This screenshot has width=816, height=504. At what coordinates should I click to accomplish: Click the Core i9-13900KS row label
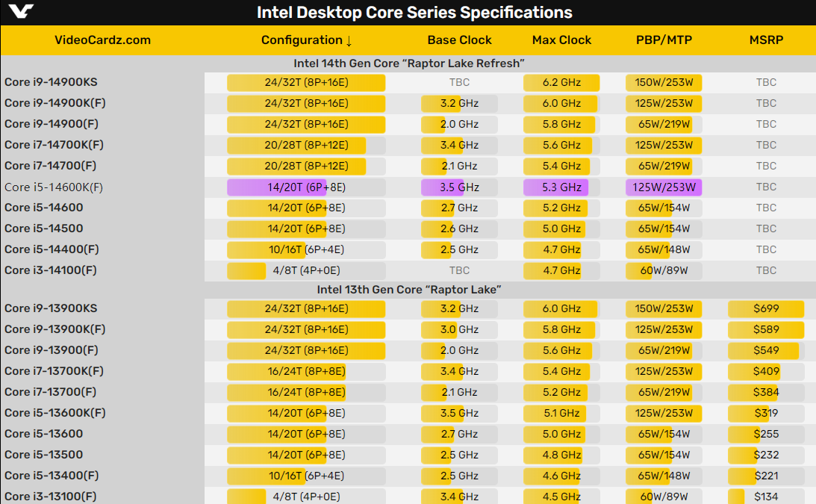51,308
